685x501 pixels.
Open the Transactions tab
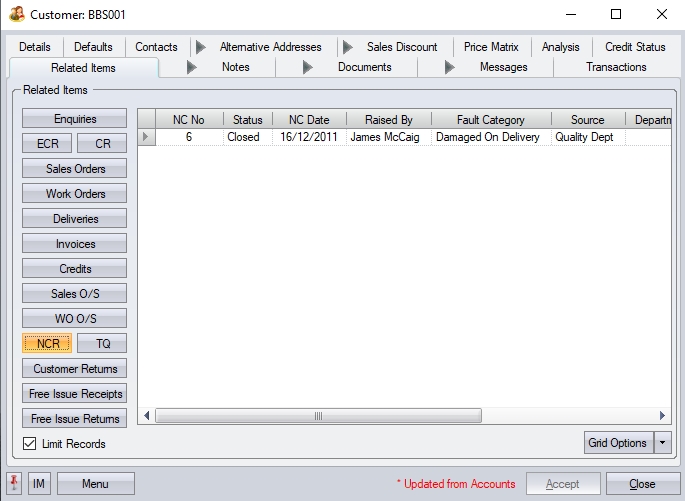[616, 68]
